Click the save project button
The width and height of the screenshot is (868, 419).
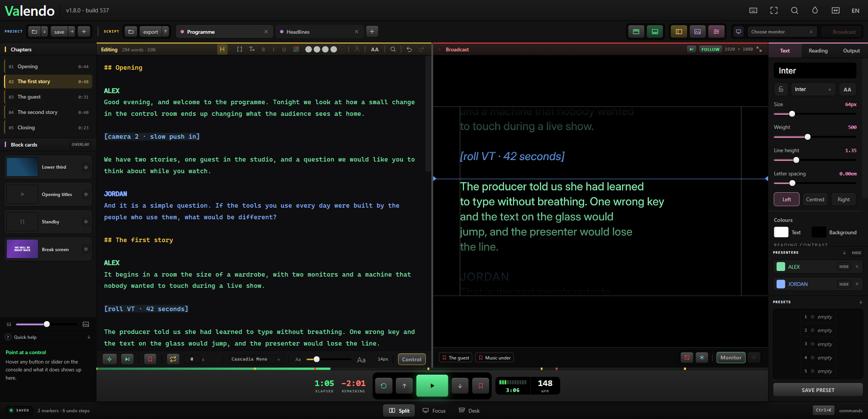tap(59, 31)
